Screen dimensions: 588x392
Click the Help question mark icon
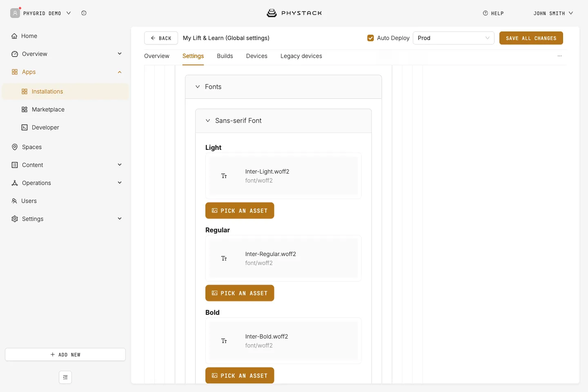(486, 13)
